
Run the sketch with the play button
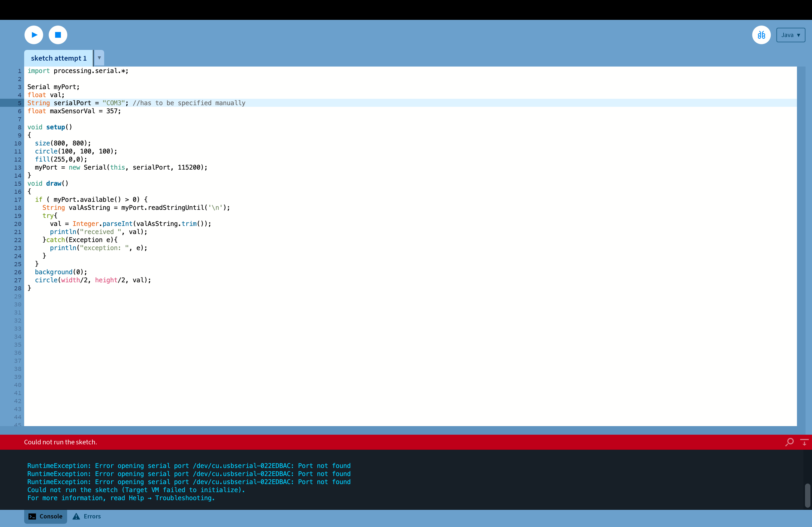click(34, 35)
